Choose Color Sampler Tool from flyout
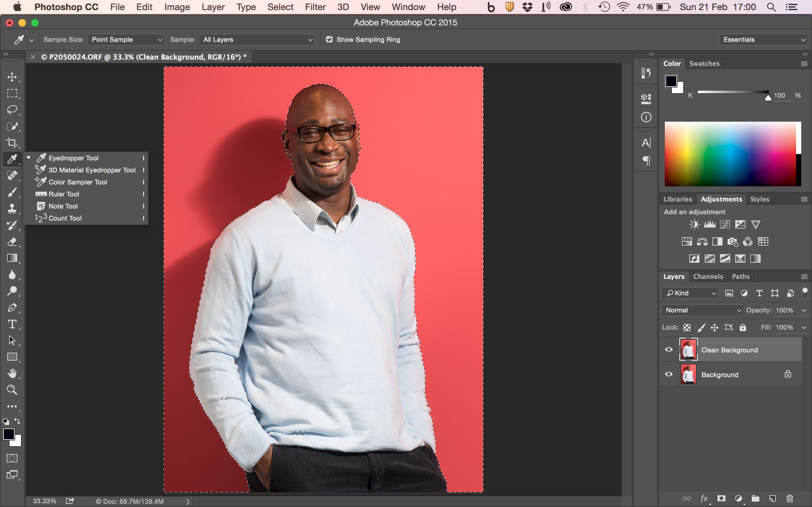 [77, 182]
